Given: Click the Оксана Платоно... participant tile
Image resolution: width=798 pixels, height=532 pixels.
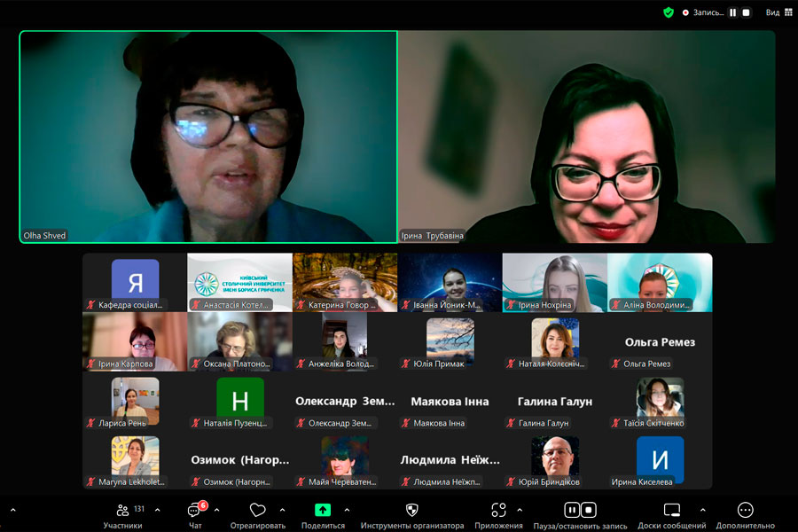Looking at the screenshot, I should (239, 341).
